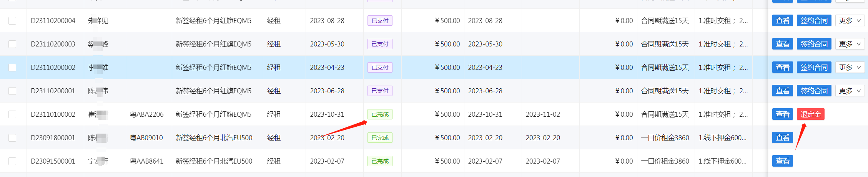Image resolution: width=868 pixels, height=177 pixels.
Task: Tick the checkbox for order D23110200004
Action: click(12, 21)
